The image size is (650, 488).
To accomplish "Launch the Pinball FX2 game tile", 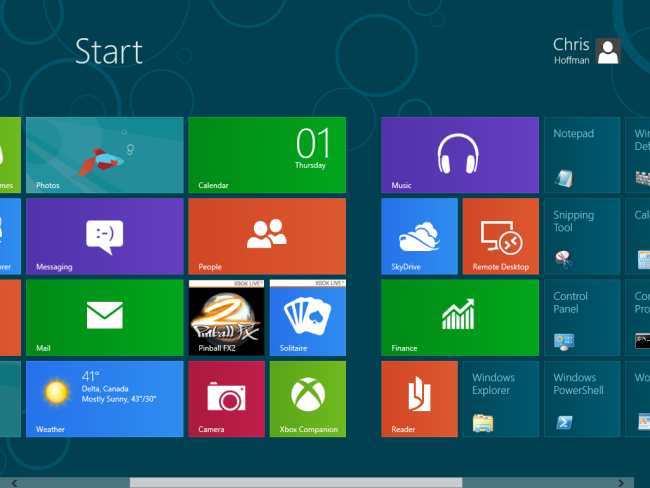I will pos(226,318).
